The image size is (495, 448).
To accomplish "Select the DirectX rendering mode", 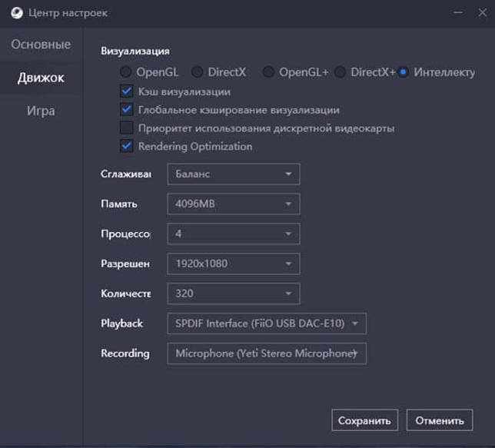I will (x=218, y=72).
